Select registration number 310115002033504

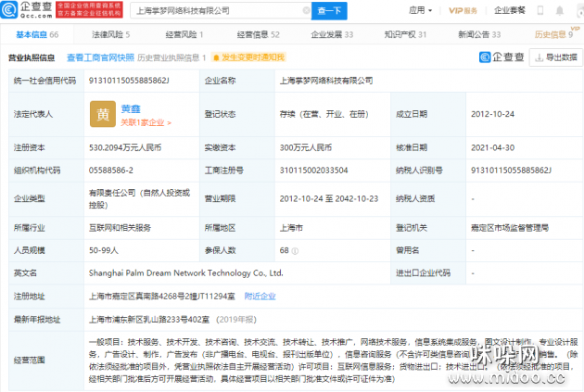(313, 171)
